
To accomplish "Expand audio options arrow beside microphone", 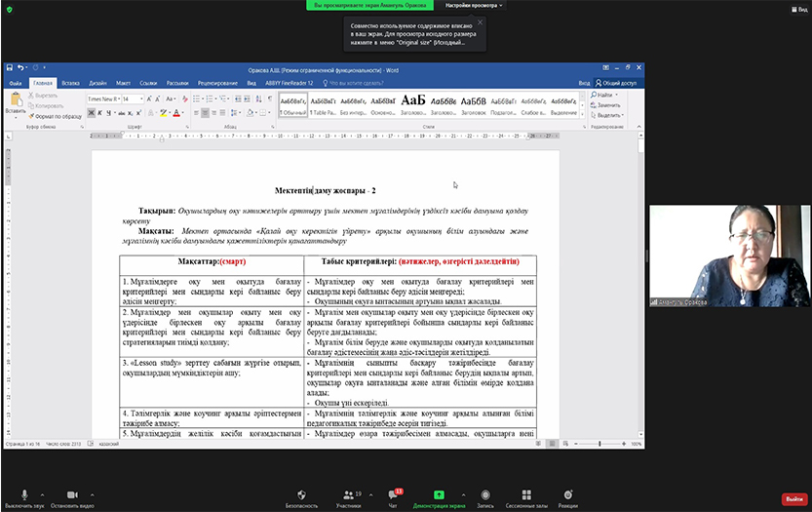I will (45, 494).
